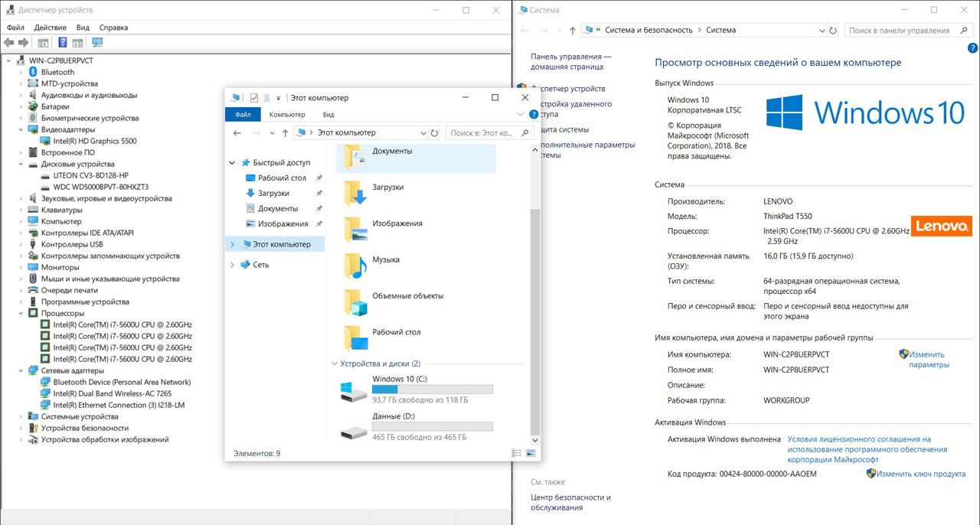Go up one level with the up arrow
Screen dimensions: 980x525
(x=285, y=133)
